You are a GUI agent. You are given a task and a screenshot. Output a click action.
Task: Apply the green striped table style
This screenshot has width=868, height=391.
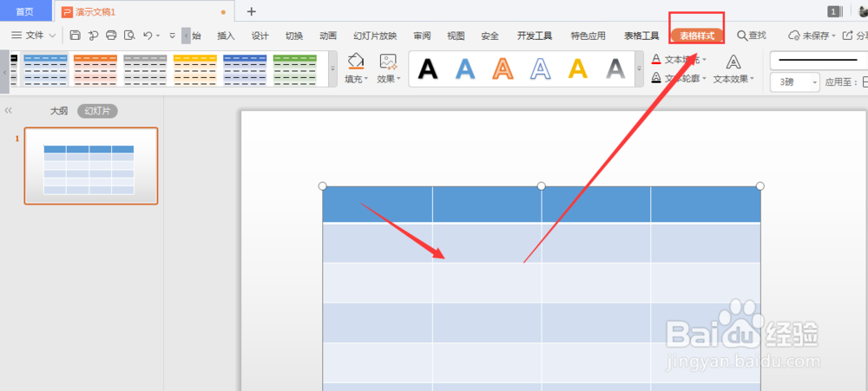[295, 69]
